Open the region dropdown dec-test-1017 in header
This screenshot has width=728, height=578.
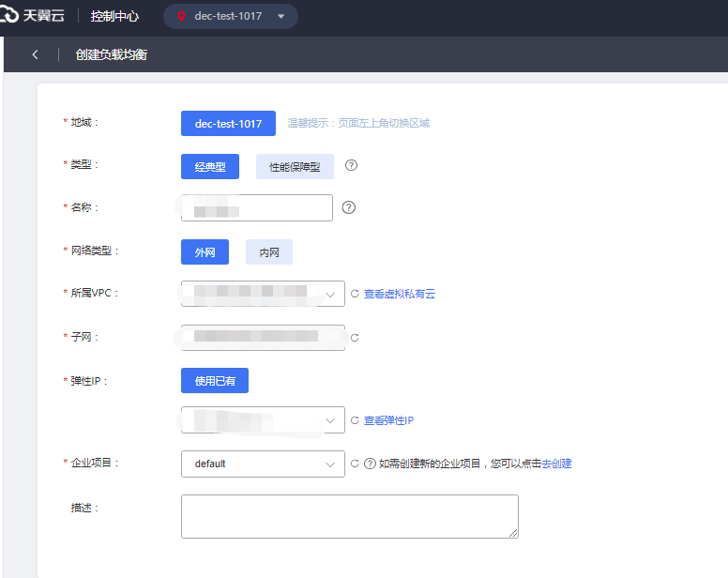pos(231,17)
